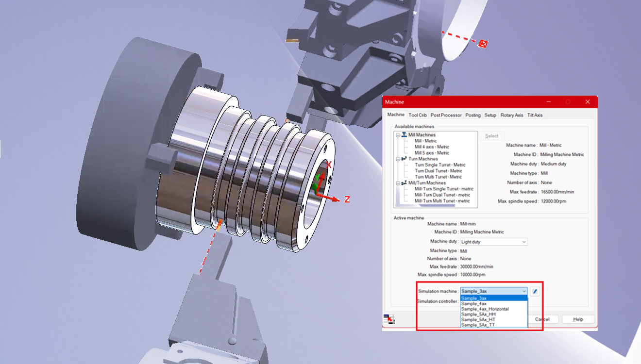Open the Machine duty dropdown

493,242
